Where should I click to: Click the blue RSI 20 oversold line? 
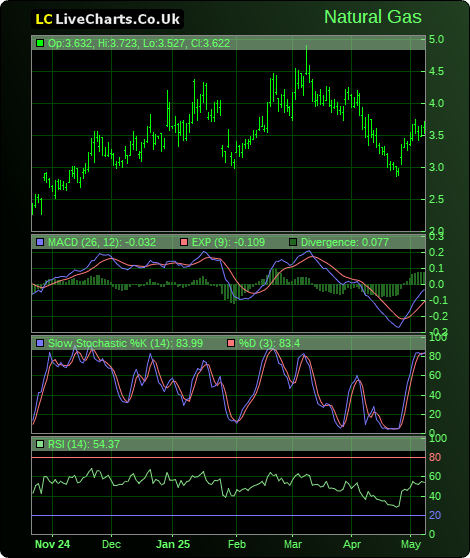pos(228,515)
